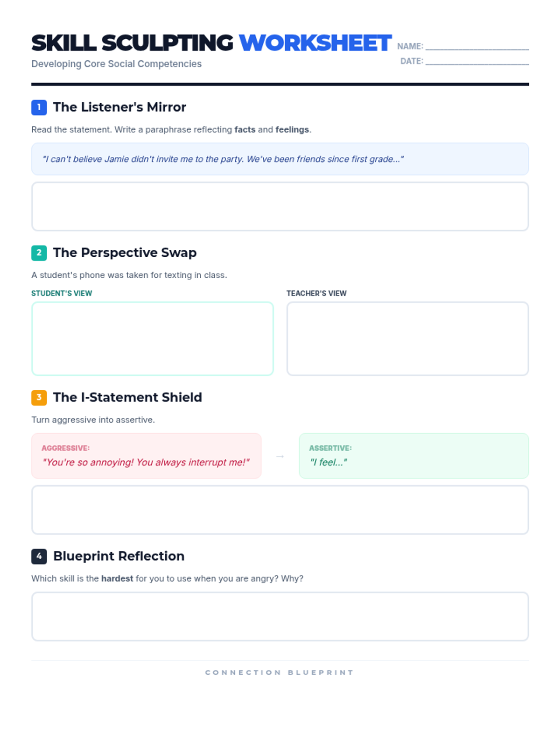Click the dark number 4 badge
Viewport: 560px width, 747px height.
coord(39,556)
